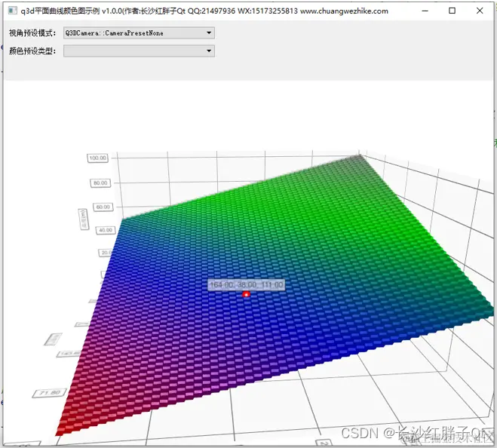The width and height of the screenshot is (497, 448).
Task: Open the camera preset mode combo box
Action: 139,33
